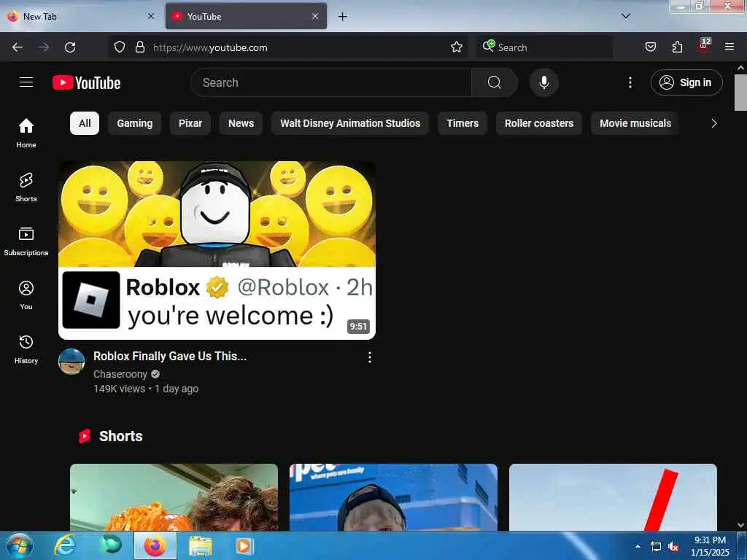Show hidden system tray icons
This screenshot has width=747, height=560.
pos(638,546)
